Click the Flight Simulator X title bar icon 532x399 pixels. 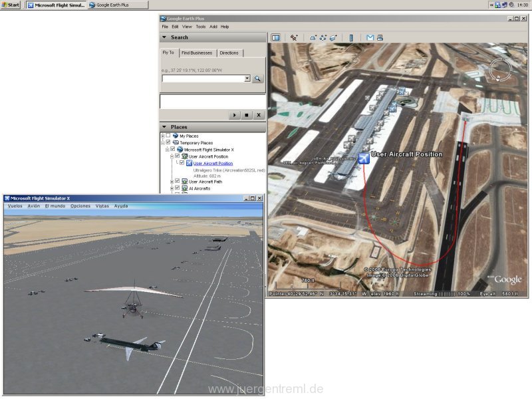coord(7,198)
